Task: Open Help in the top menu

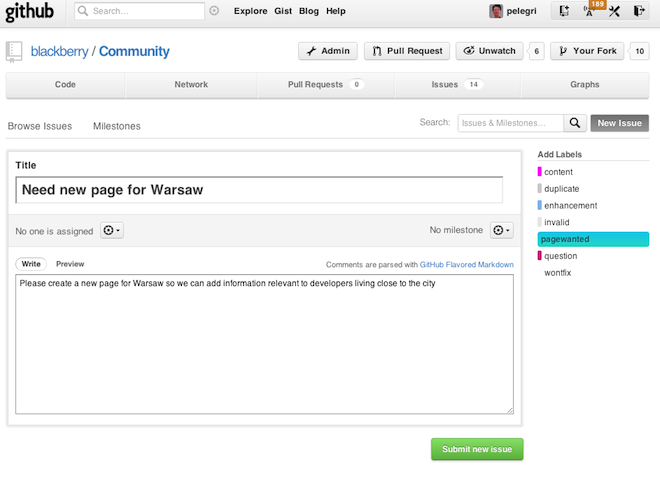Action: [x=335, y=11]
